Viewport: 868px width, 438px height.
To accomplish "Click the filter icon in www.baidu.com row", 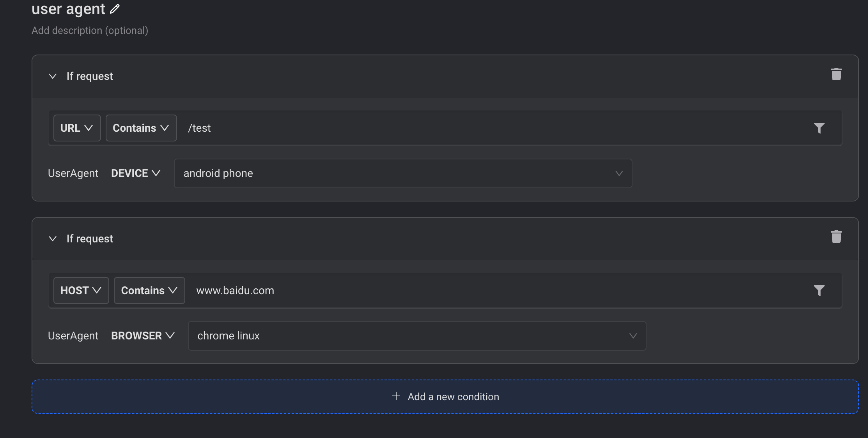I will tap(819, 290).
